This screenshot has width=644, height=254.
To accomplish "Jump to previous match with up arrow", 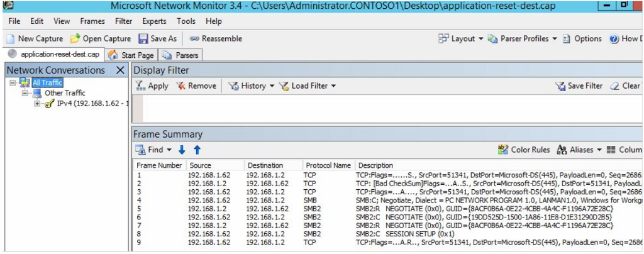I will (197, 150).
